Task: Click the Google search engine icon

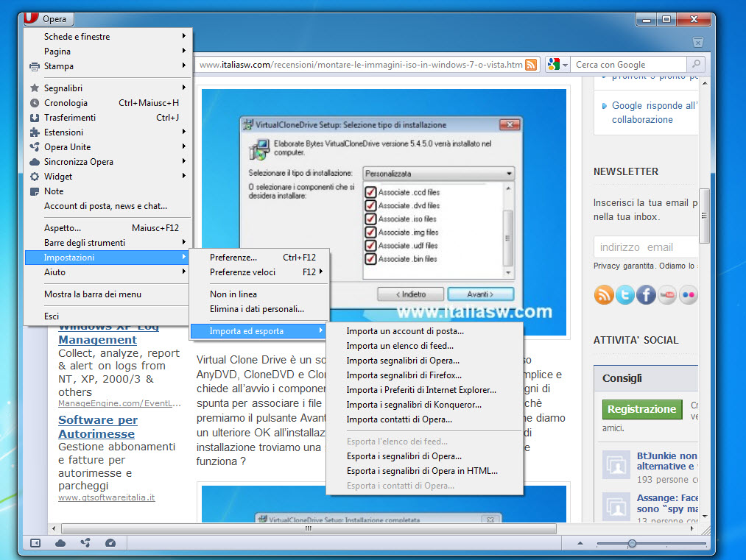Action: click(x=553, y=64)
